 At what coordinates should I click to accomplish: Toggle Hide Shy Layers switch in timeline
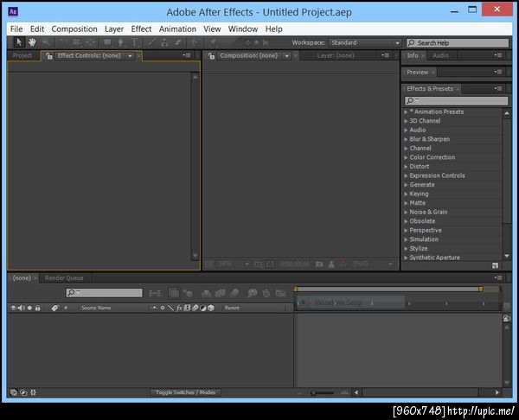(x=206, y=293)
